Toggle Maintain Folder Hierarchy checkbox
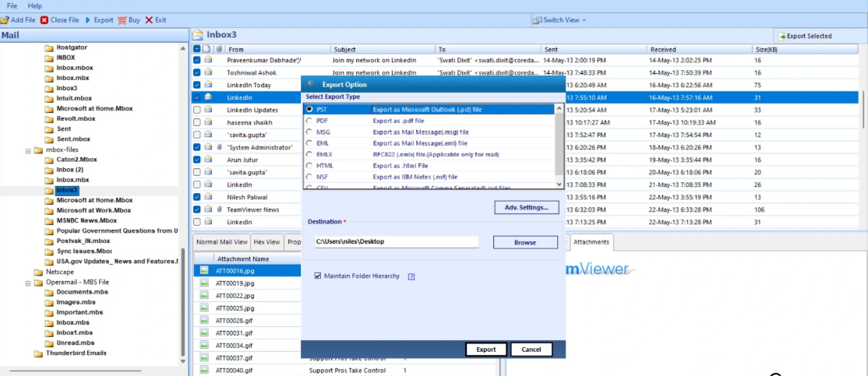 318,276
